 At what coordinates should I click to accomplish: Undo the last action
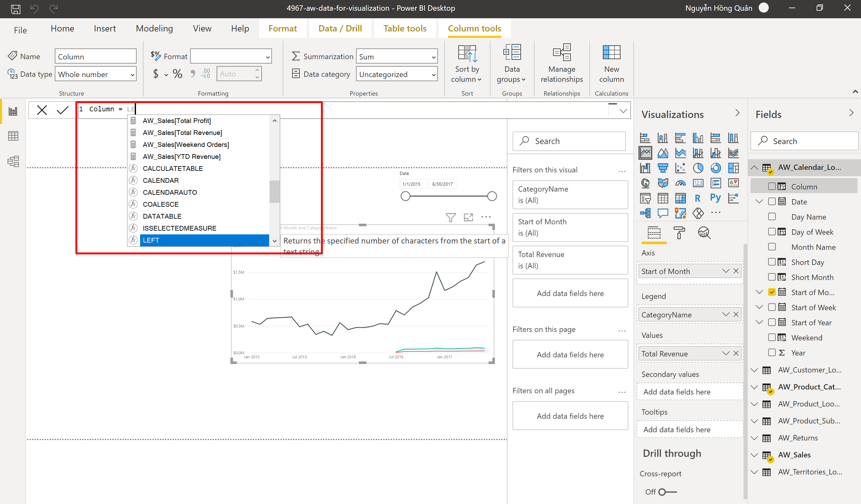pos(35,8)
